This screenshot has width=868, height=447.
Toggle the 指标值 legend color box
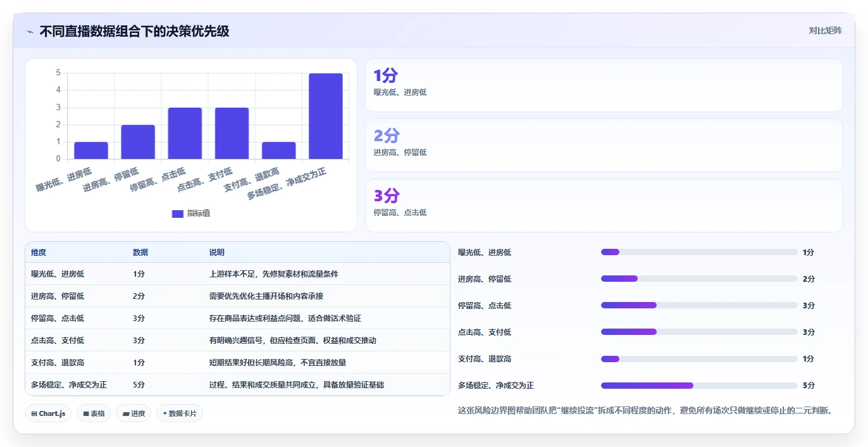(x=178, y=213)
